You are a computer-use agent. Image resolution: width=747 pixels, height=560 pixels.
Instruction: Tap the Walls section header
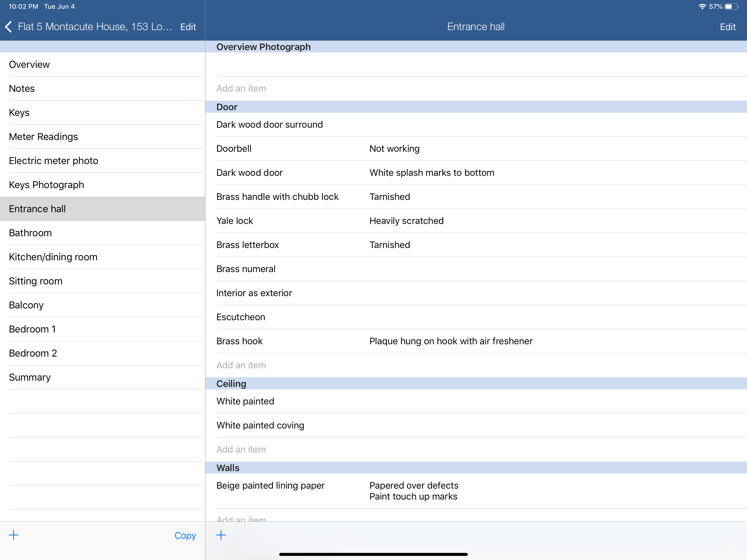tap(476, 468)
